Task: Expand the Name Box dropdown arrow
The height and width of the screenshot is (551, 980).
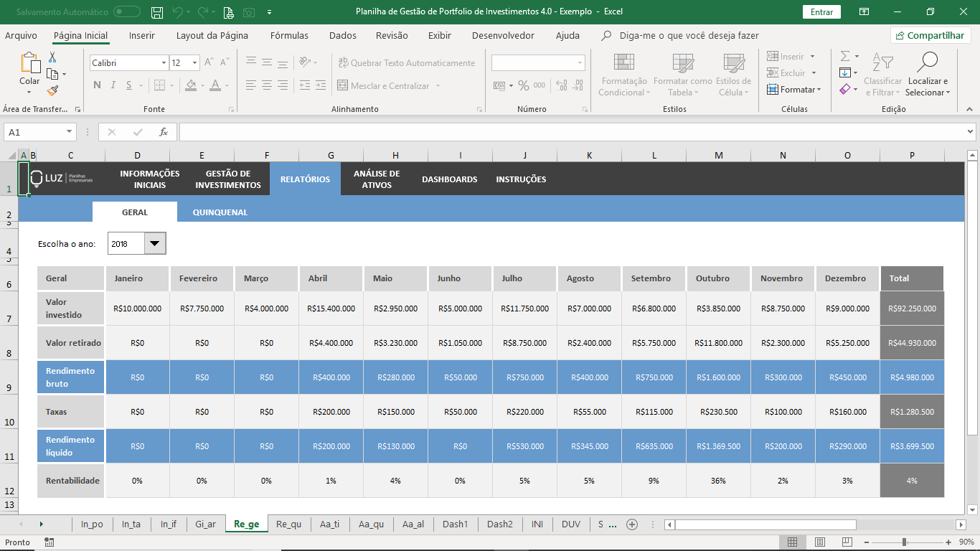Action: click(70, 132)
